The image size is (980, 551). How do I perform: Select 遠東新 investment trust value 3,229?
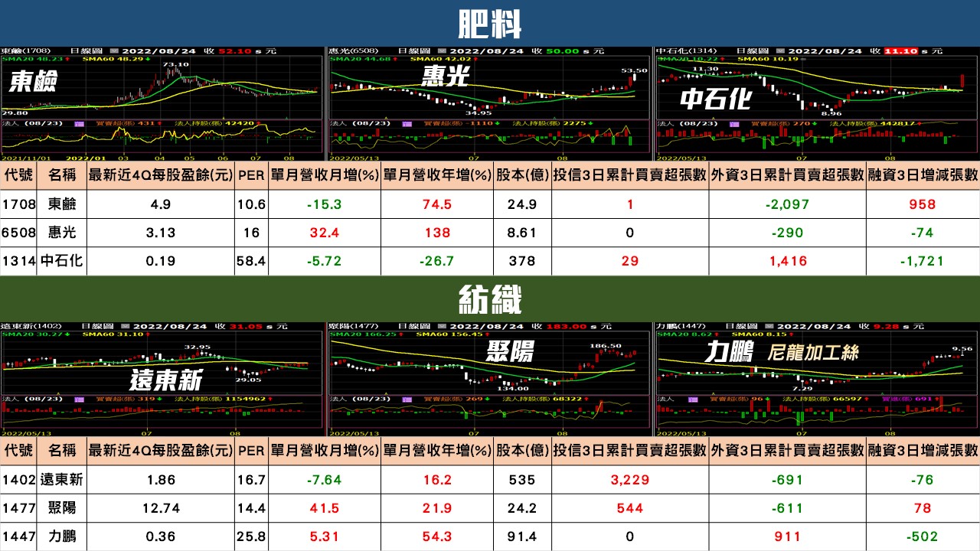[x=630, y=481]
